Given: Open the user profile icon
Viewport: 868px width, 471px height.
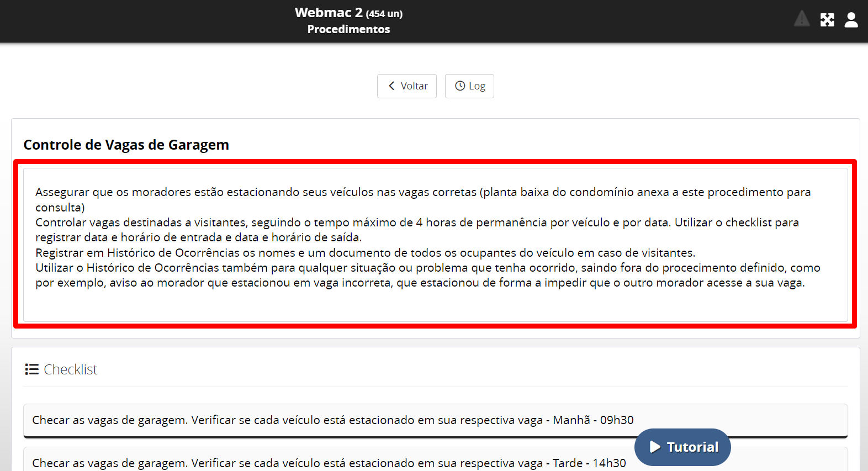Looking at the screenshot, I should point(851,20).
